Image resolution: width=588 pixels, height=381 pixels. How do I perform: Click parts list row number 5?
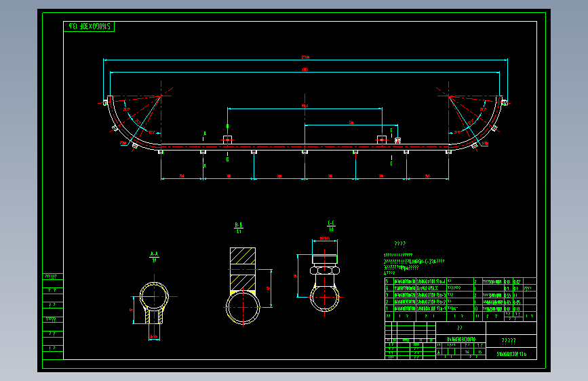click(461, 281)
